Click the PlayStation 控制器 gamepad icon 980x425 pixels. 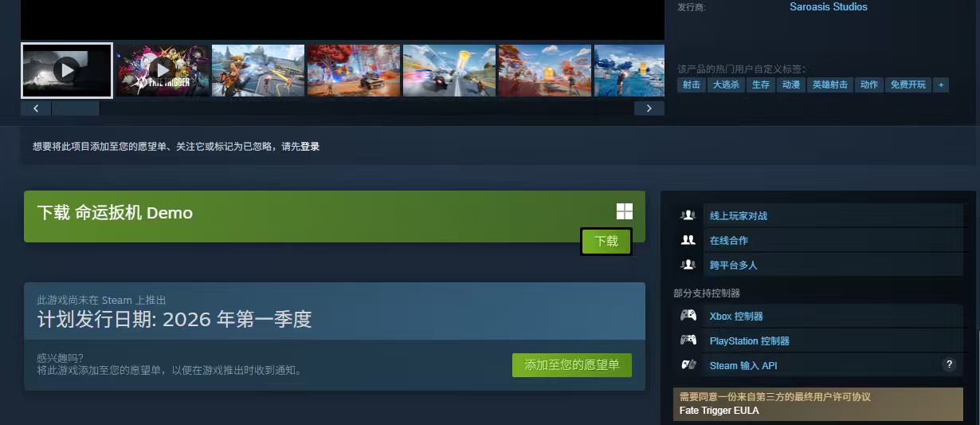pos(688,340)
